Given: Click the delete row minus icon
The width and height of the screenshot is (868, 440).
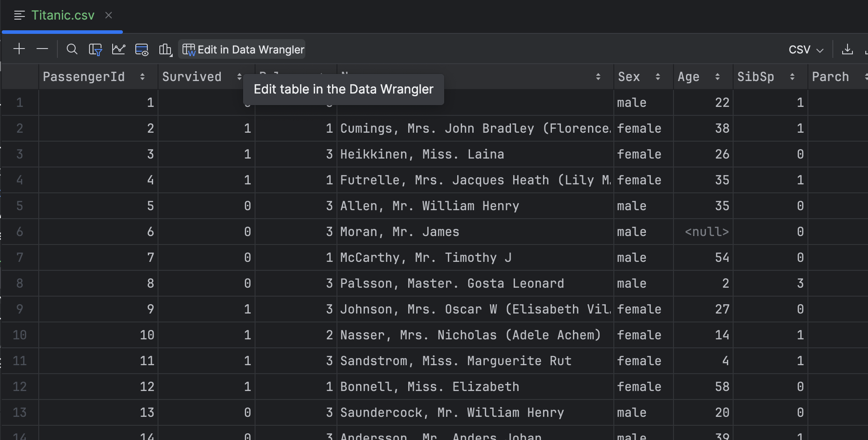Looking at the screenshot, I should [42, 49].
